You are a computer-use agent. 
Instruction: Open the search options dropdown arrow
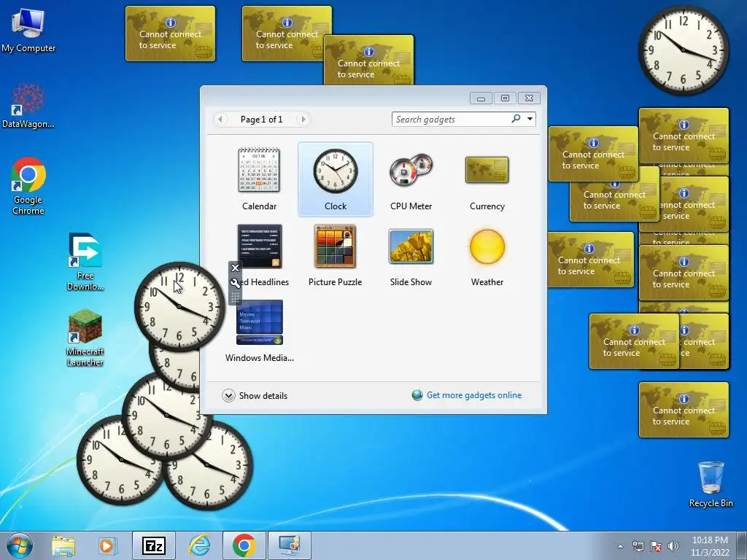[530, 119]
